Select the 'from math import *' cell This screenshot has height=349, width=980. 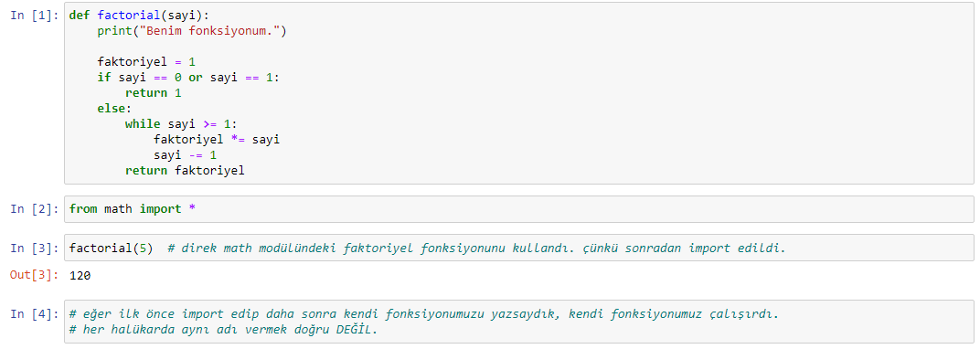[x=518, y=209]
